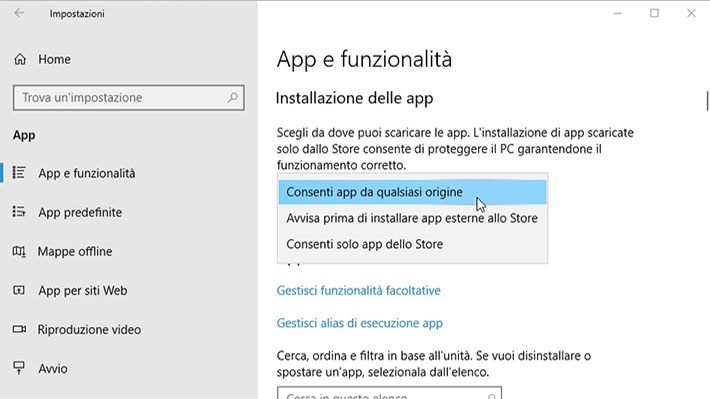Viewport: 710px width, 399px height.
Task: Click the App predefinite icon
Action: coord(19,212)
